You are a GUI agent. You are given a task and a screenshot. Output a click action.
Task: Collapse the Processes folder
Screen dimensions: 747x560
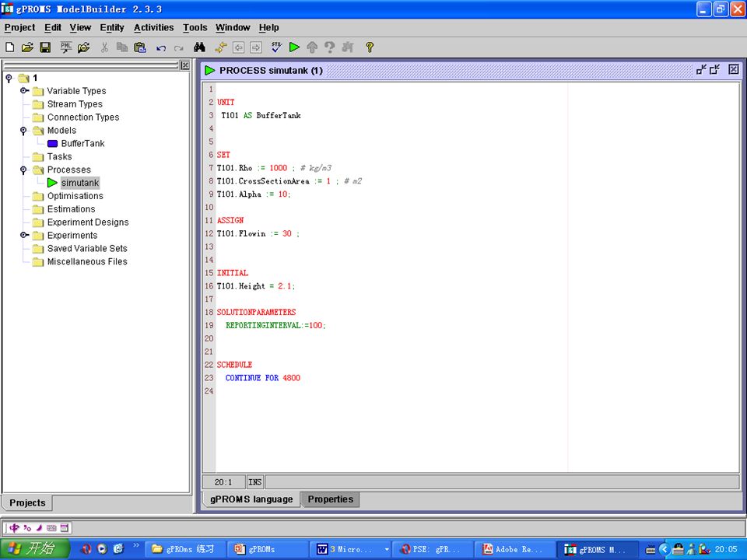click(x=23, y=170)
